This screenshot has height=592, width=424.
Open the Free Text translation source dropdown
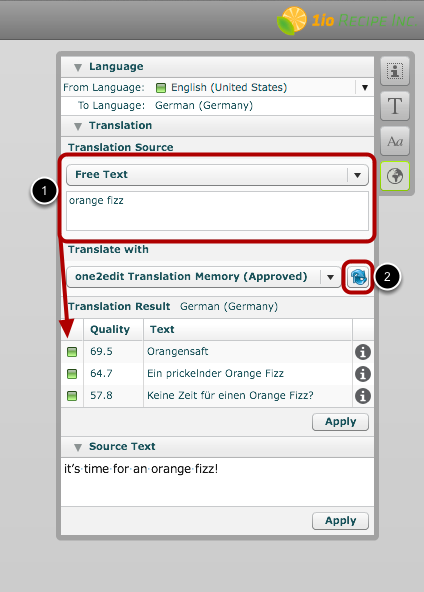217,175
